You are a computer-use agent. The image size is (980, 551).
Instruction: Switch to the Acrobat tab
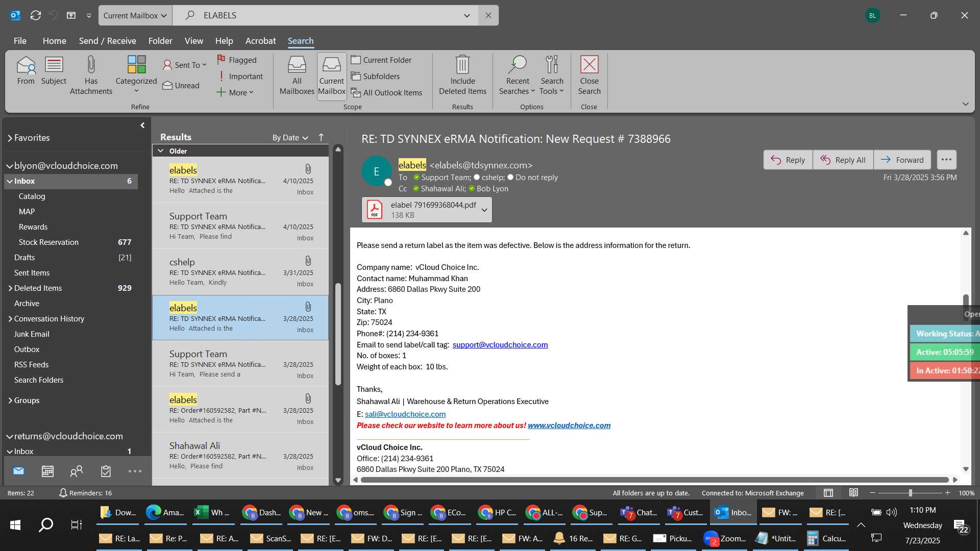[260, 41]
